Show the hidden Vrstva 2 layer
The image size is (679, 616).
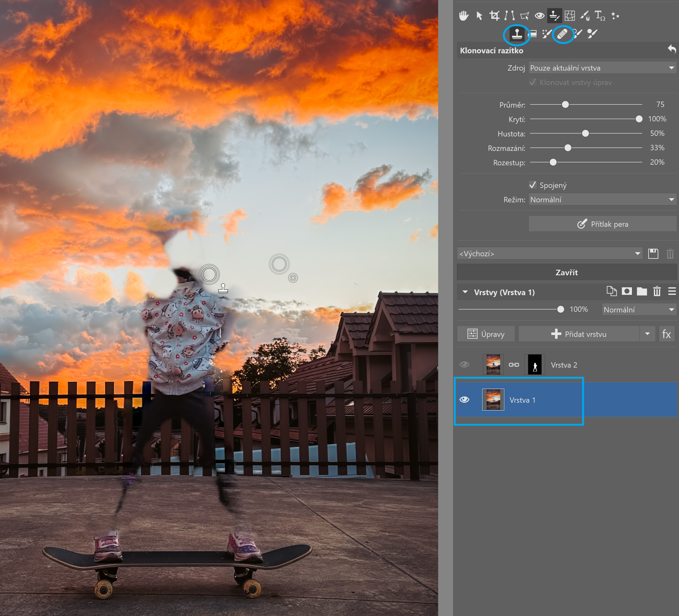pos(464,364)
